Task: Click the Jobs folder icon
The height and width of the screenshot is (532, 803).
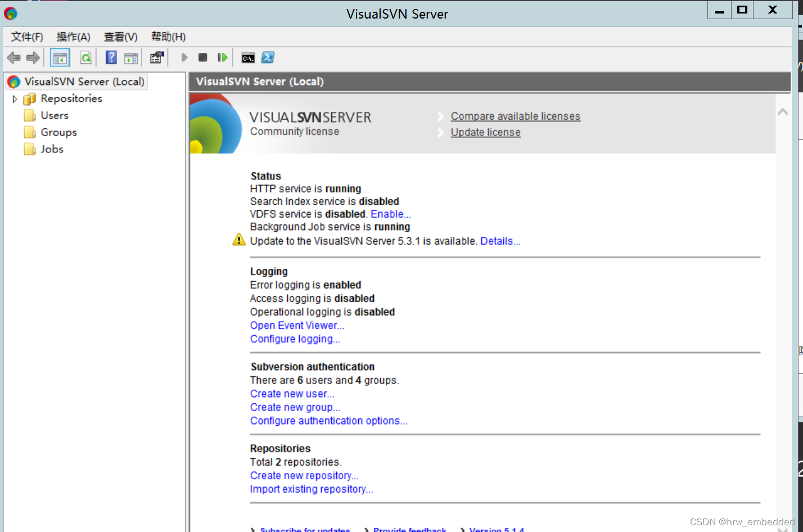Action: click(30, 150)
